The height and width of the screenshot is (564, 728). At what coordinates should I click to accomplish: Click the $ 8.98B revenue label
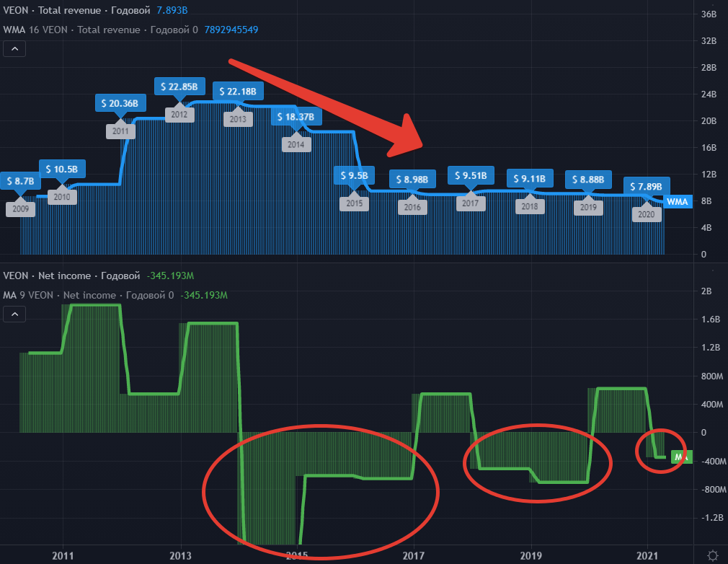click(x=412, y=180)
